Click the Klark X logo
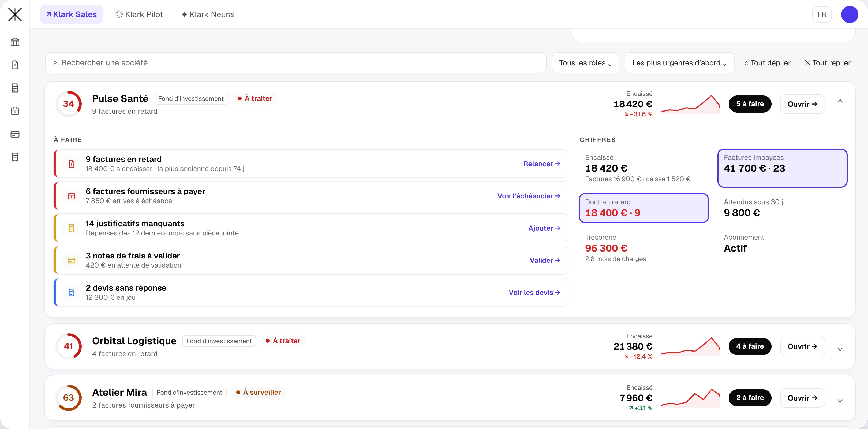Screen dimensions: 868x429 click(15, 14)
